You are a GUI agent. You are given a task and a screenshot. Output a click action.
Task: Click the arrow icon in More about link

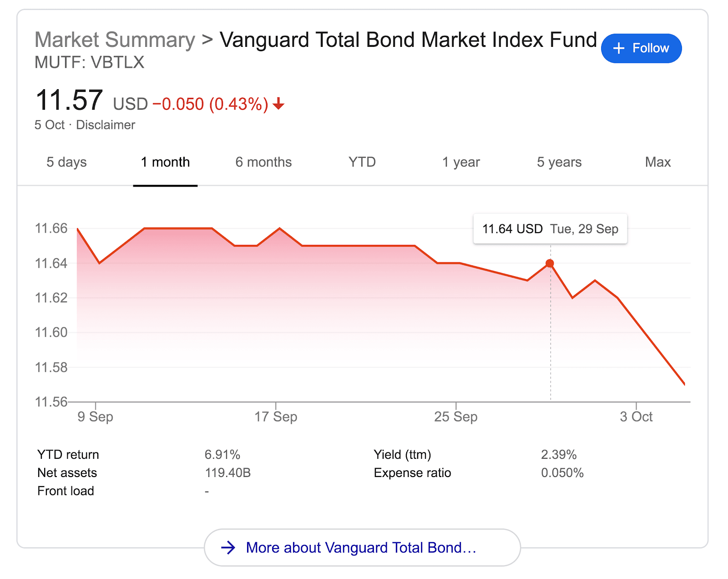pyautogui.click(x=228, y=548)
